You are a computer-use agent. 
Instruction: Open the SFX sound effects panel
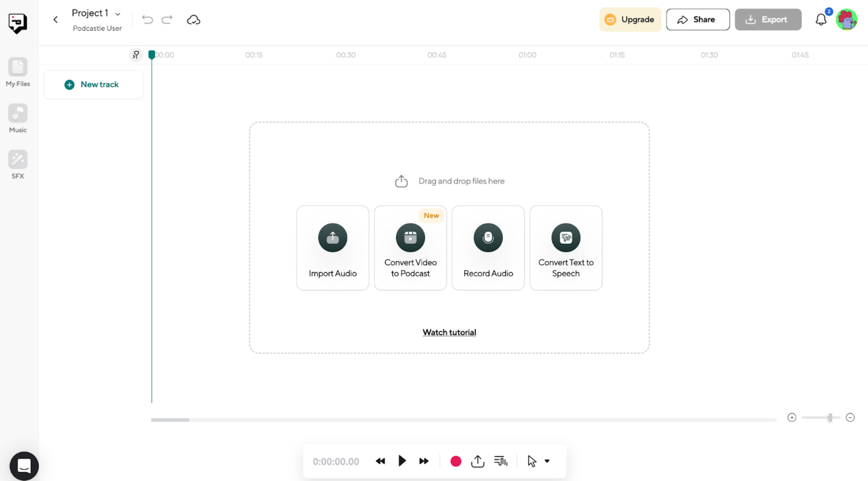point(18,164)
